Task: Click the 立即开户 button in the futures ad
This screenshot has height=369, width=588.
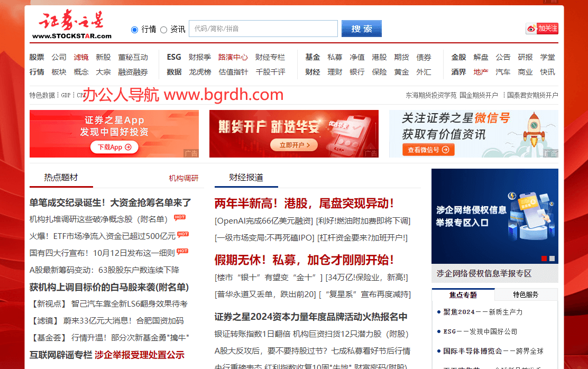Action: 293,145
